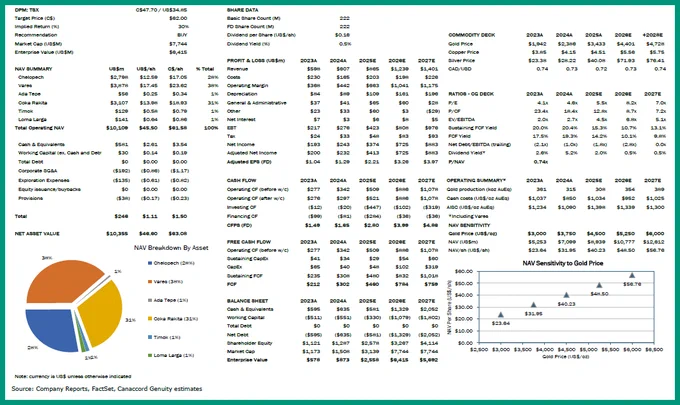Click the green Loma Larga legend swatch
Screen dimensions: 680x405
click(150, 356)
